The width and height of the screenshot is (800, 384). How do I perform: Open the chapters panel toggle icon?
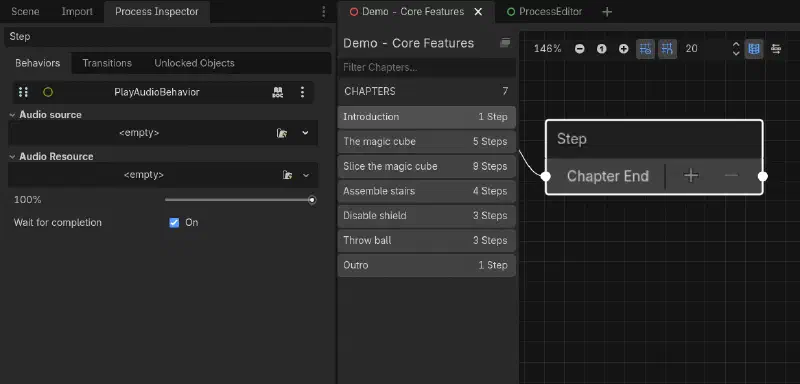505,43
